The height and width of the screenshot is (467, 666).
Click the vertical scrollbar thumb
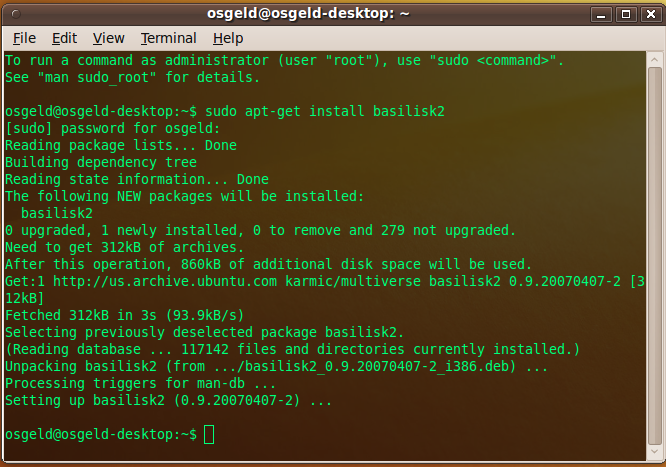pyautogui.click(x=655, y=256)
